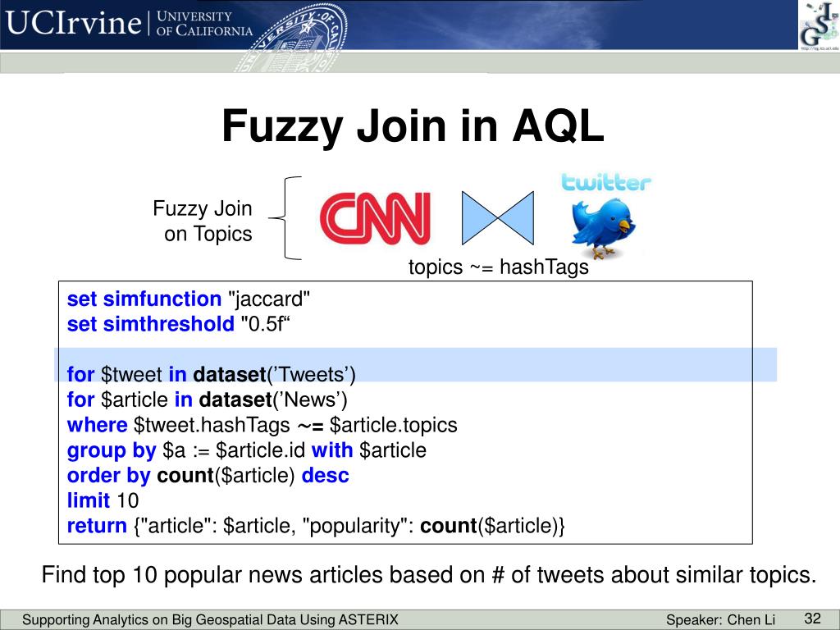The width and height of the screenshot is (840, 630).
Task: Click the line 'set simthreshold "0.5f"'
Action: point(178,324)
